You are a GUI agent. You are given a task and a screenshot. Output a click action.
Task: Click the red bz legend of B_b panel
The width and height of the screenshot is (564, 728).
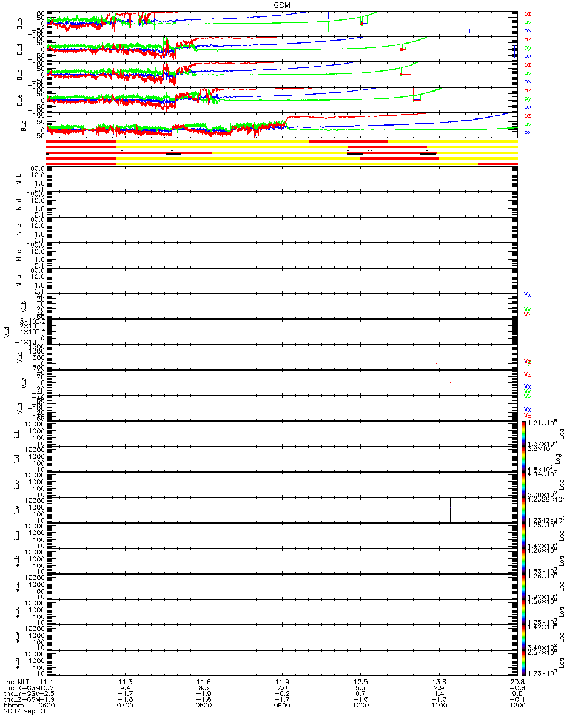[x=528, y=13]
